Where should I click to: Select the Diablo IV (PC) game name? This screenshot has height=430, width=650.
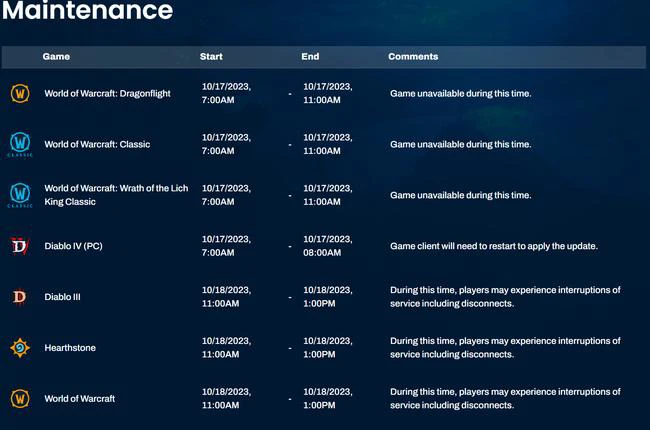coord(73,246)
